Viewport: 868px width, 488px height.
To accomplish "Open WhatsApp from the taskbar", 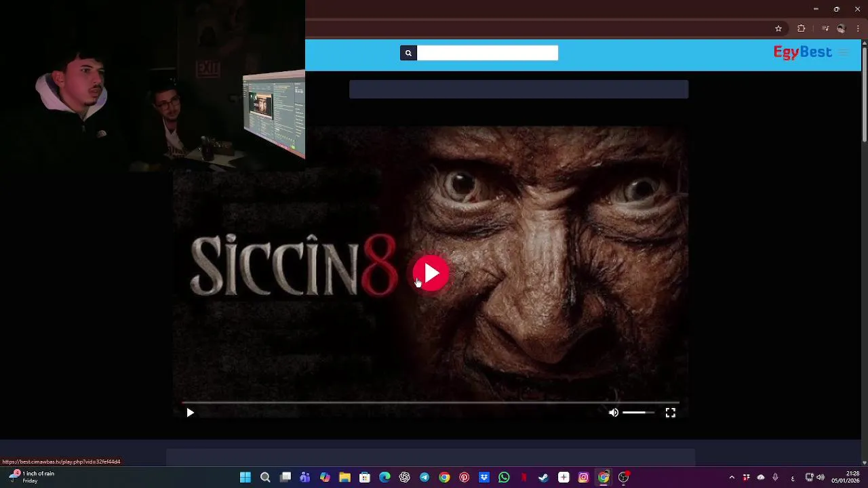I will [x=504, y=477].
